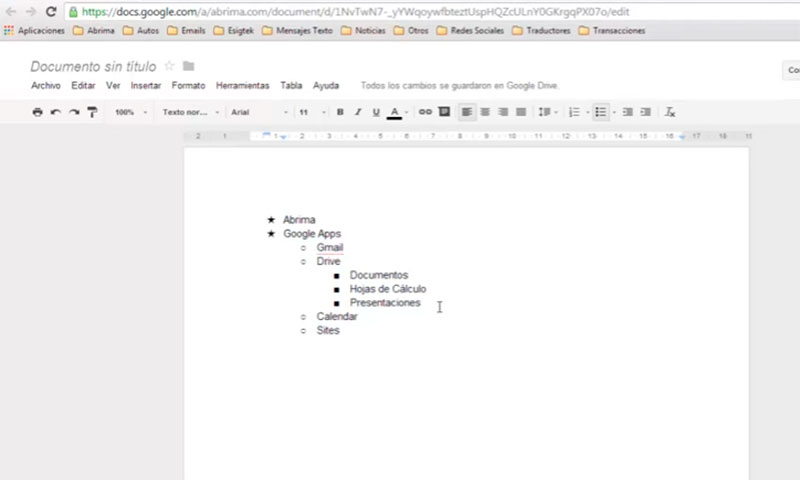Place cursor in Hojas de Cálculo item

click(388, 289)
